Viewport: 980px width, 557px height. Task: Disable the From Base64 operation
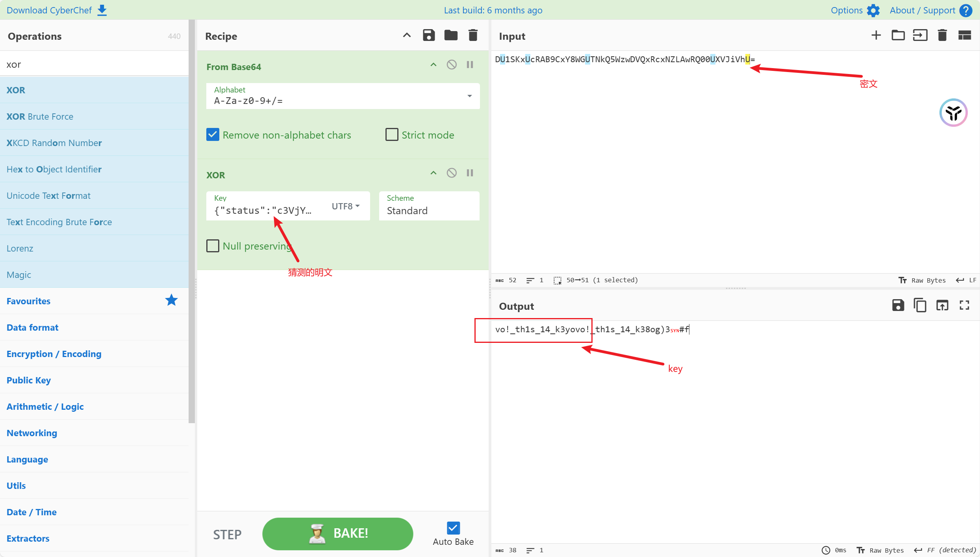(452, 65)
